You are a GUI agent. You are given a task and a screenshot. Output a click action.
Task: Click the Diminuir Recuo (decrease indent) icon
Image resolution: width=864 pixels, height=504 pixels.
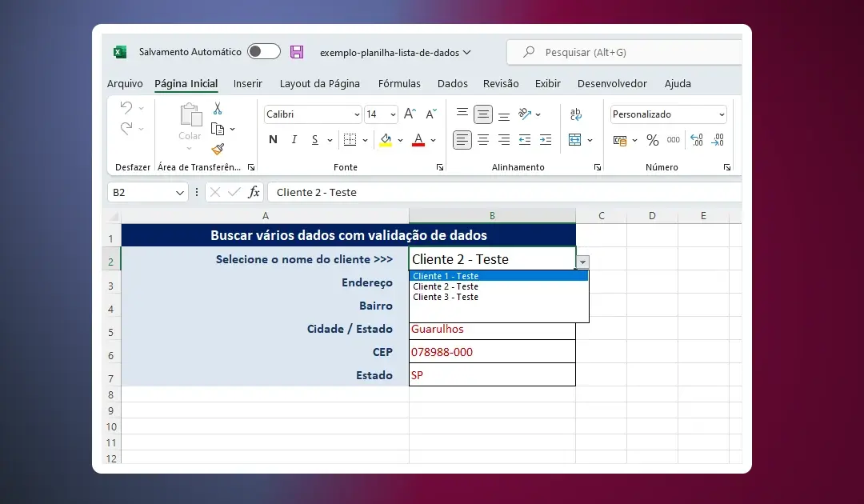pyautogui.click(x=524, y=140)
